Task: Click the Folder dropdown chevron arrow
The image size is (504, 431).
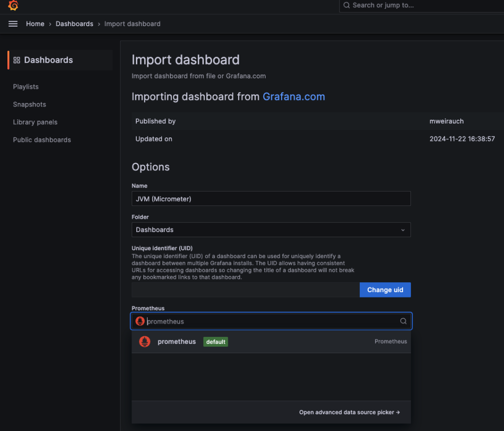Action: point(403,230)
